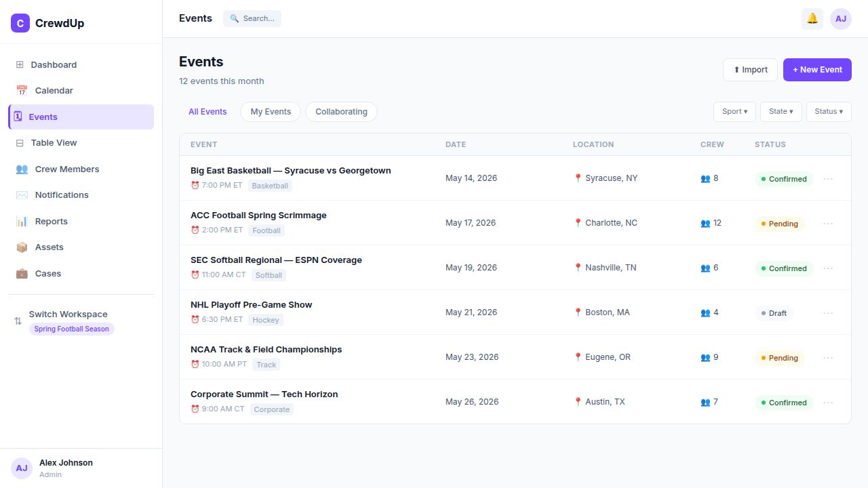Switch to the All Events tab
Viewport: 868px width, 488px height.
pos(208,112)
